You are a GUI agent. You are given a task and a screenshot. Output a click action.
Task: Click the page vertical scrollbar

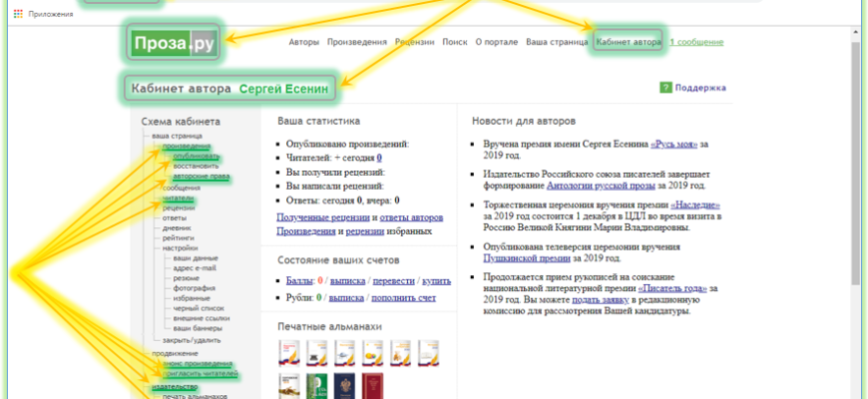point(856,213)
